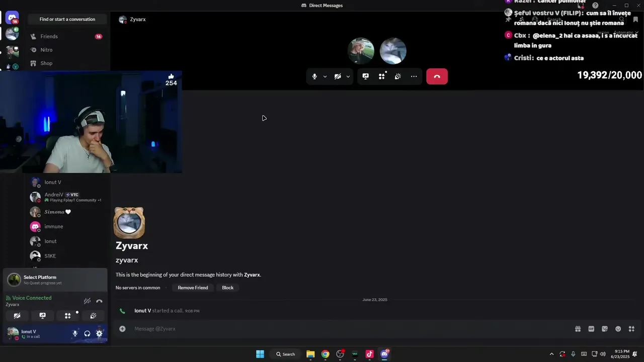The width and height of the screenshot is (644, 362).
Task: Block the user Zyvarx
Action: (x=228, y=288)
